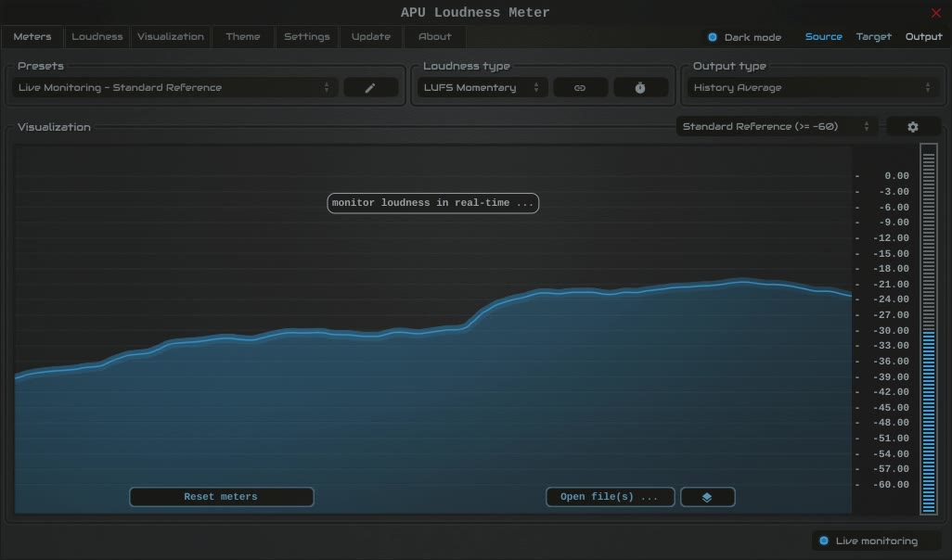The height and width of the screenshot is (560, 952).
Task: Click the Open file(s) ... button
Action: [x=610, y=497]
